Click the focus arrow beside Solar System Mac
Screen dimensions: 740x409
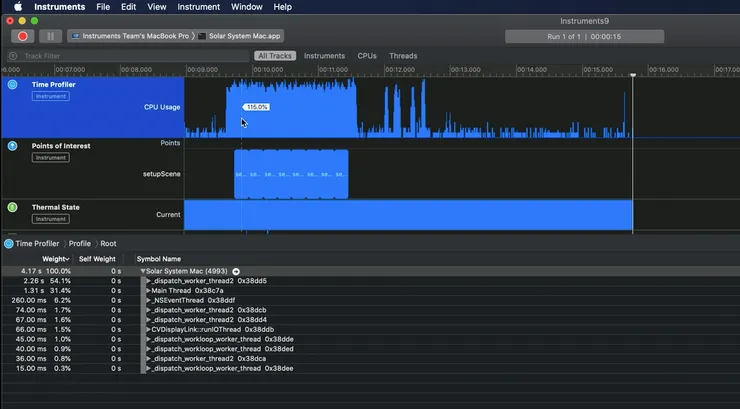(x=237, y=271)
